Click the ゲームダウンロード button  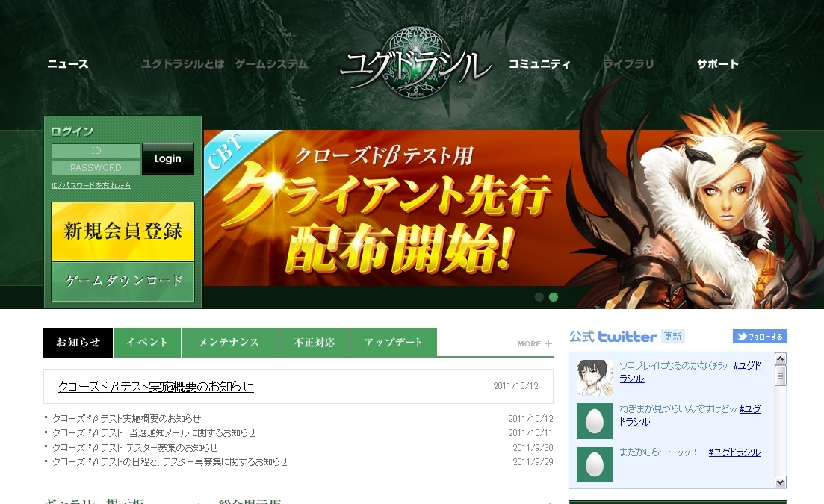(123, 281)
